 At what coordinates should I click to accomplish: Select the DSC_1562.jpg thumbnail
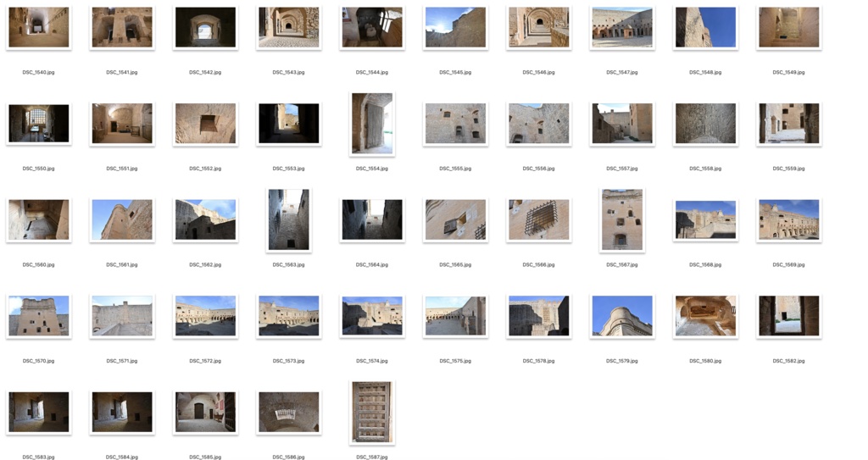point(205,219)
